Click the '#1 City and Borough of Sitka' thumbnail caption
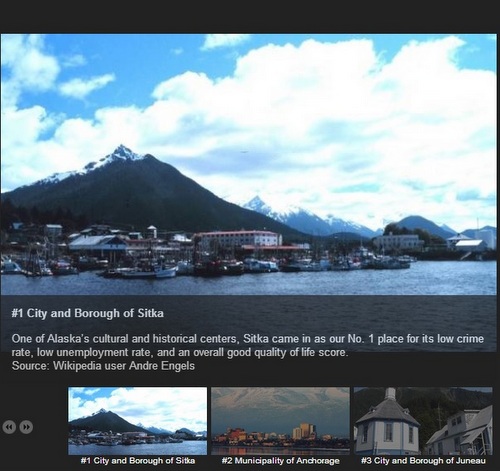 (x=138, y=461)
